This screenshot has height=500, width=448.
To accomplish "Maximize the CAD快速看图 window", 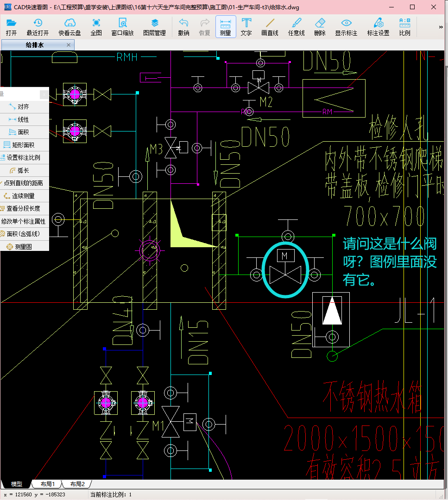I will click(412, 7).
